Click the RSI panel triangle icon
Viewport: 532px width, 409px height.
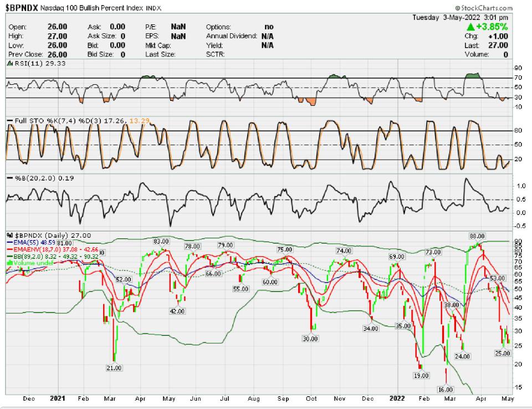(10, 64)
